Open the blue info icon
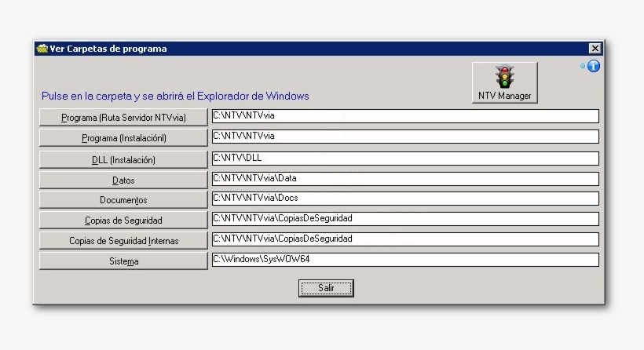644x350 pixels. click(594, 67)
